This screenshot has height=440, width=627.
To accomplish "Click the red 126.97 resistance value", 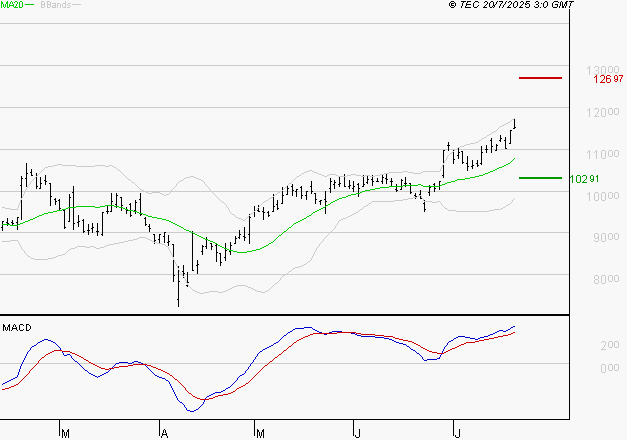I will [608, 79].
